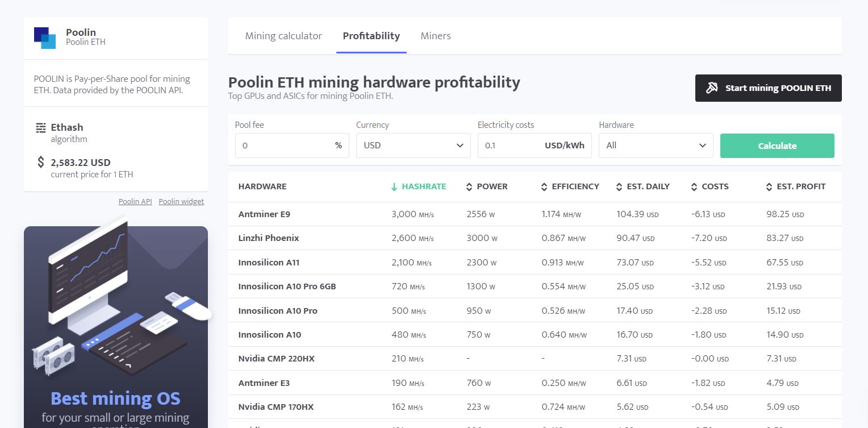This screenshot has height=428, width=868.
Task: Select the Antminer E9 row name
Action: coord(264,214)
